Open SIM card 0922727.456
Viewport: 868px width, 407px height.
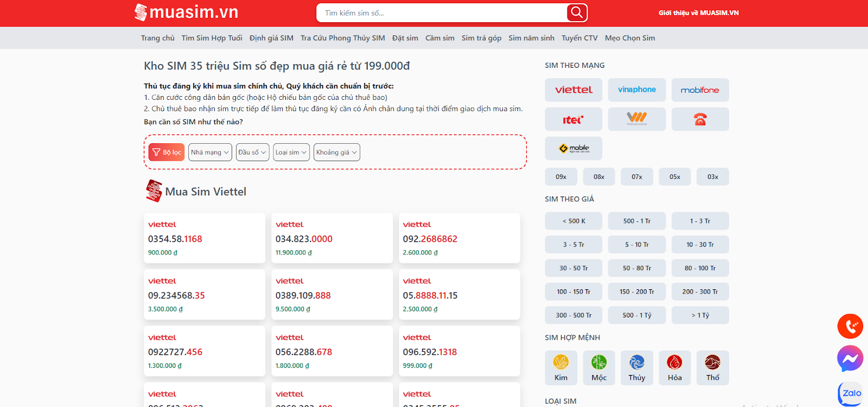(x=205, y=351)
